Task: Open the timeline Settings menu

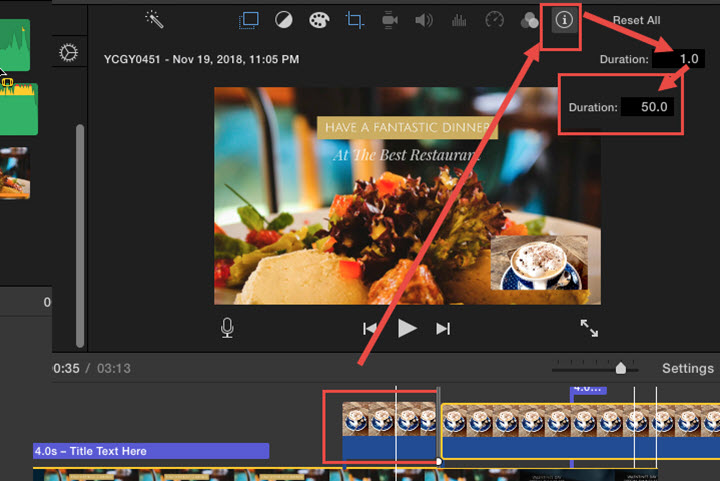Action: (x=687, y=368)
